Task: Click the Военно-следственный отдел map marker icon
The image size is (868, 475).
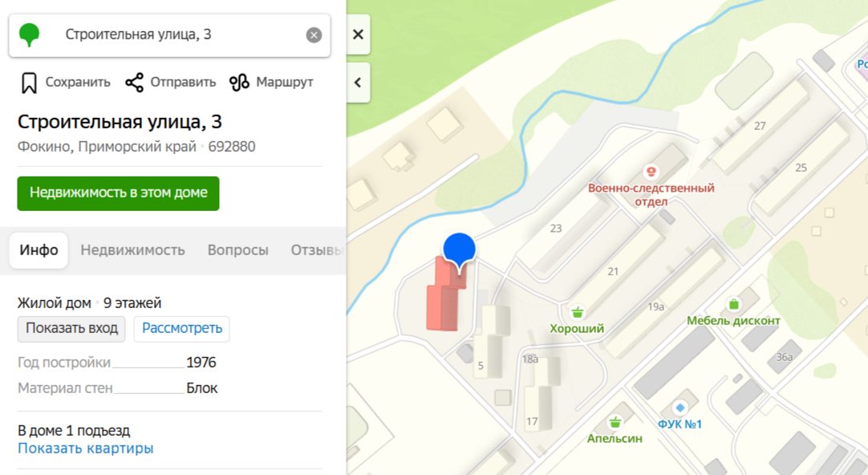Action: coord(651,172)
